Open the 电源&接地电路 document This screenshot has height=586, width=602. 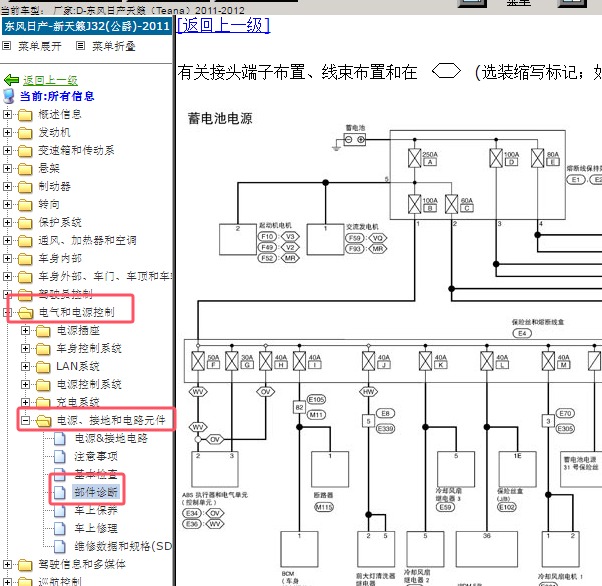(111, 439)
